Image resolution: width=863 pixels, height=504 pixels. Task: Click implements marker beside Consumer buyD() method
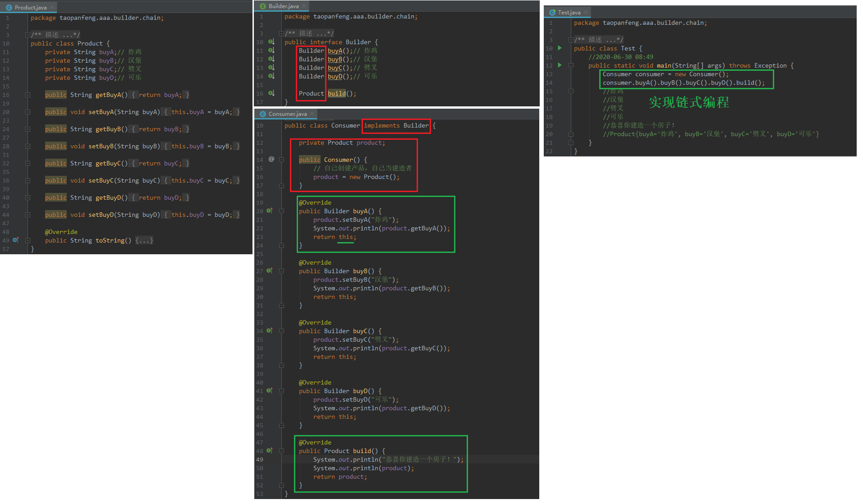coord(270,390)
